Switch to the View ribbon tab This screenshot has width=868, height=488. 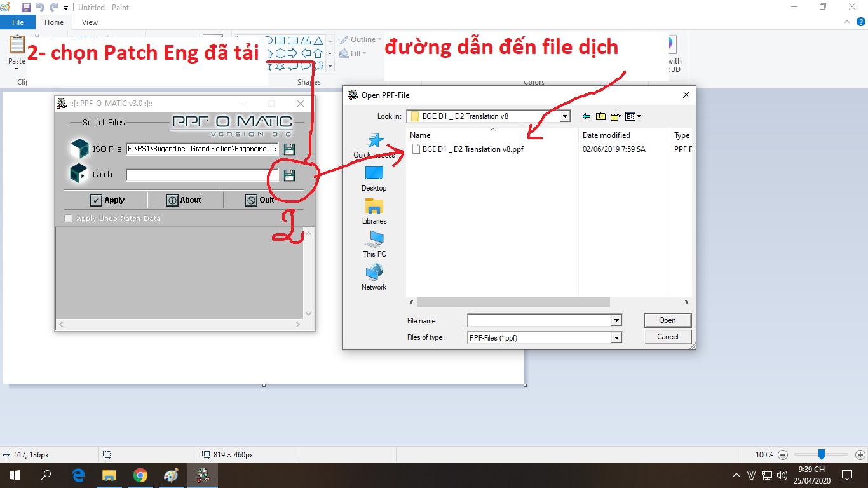coord(90,22)
